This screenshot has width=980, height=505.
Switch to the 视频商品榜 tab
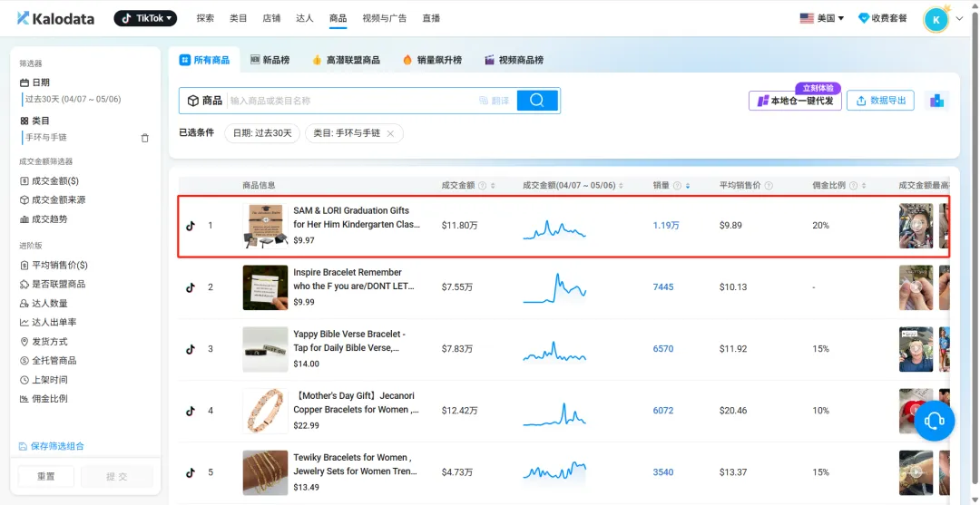[514, 60]
